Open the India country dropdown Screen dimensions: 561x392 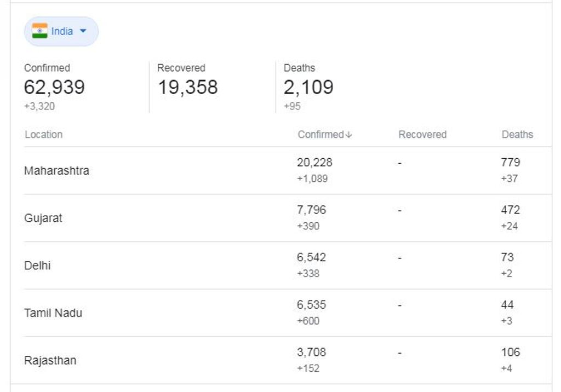tap(61, 31)
